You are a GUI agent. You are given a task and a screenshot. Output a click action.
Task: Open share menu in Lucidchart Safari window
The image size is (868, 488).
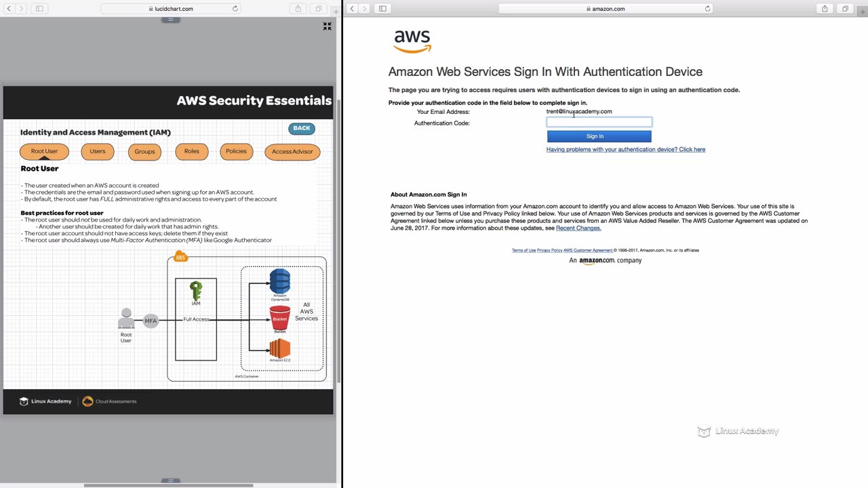click(298, 9)
